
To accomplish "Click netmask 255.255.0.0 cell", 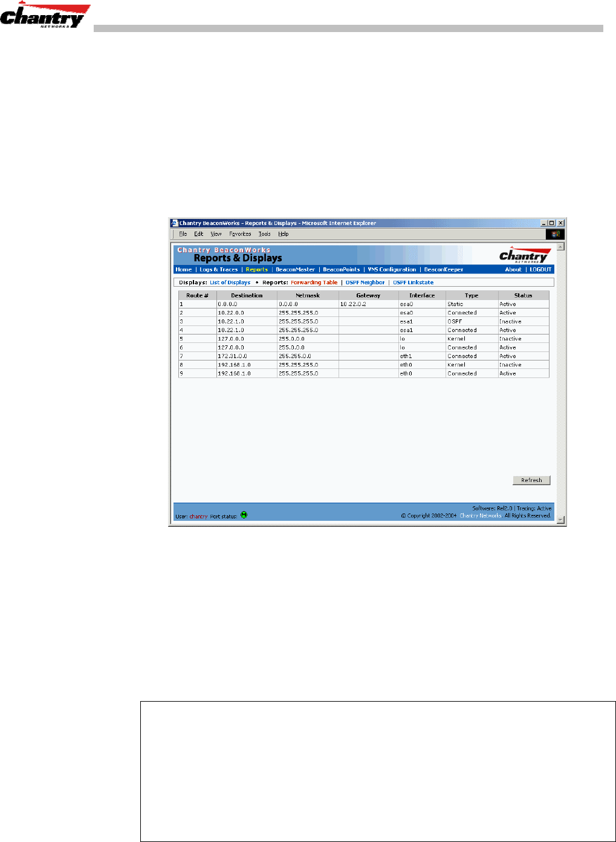I will (x=308, y=356).
